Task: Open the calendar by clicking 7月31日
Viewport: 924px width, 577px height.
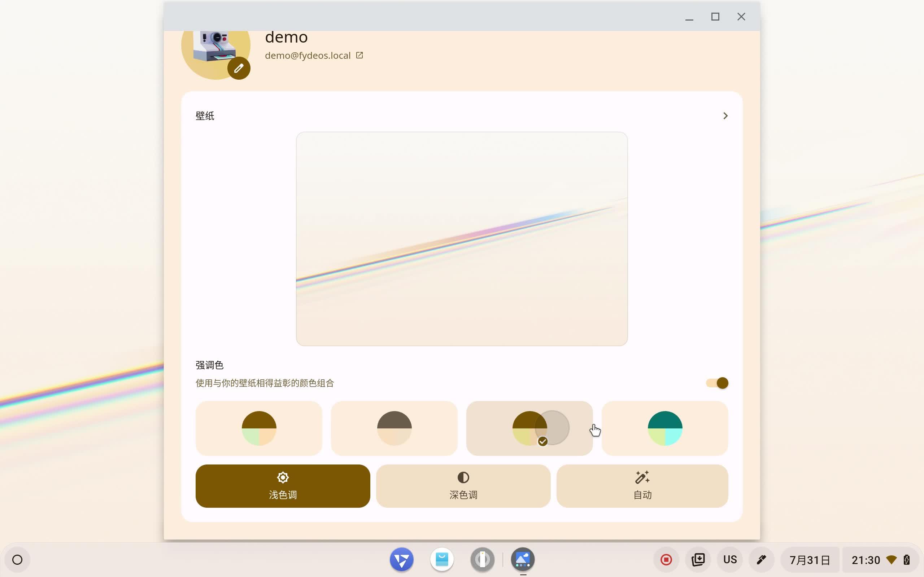Action: [x=810, y=559]
